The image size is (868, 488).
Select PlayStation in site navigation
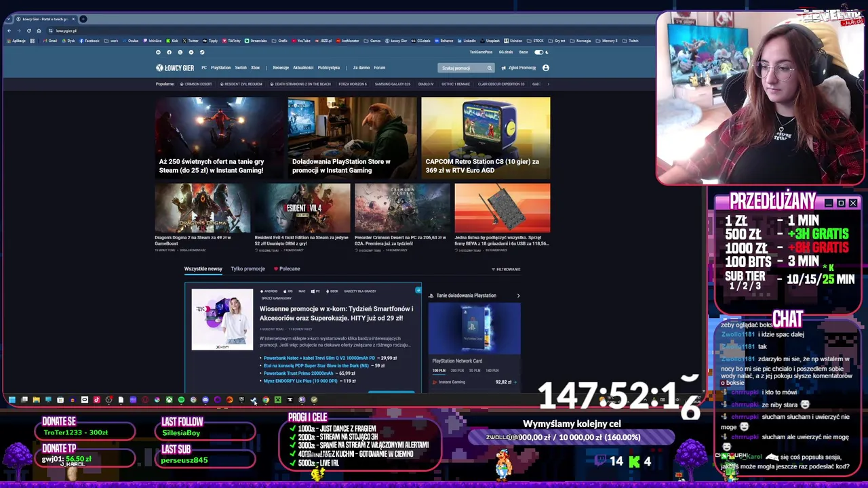220,68
